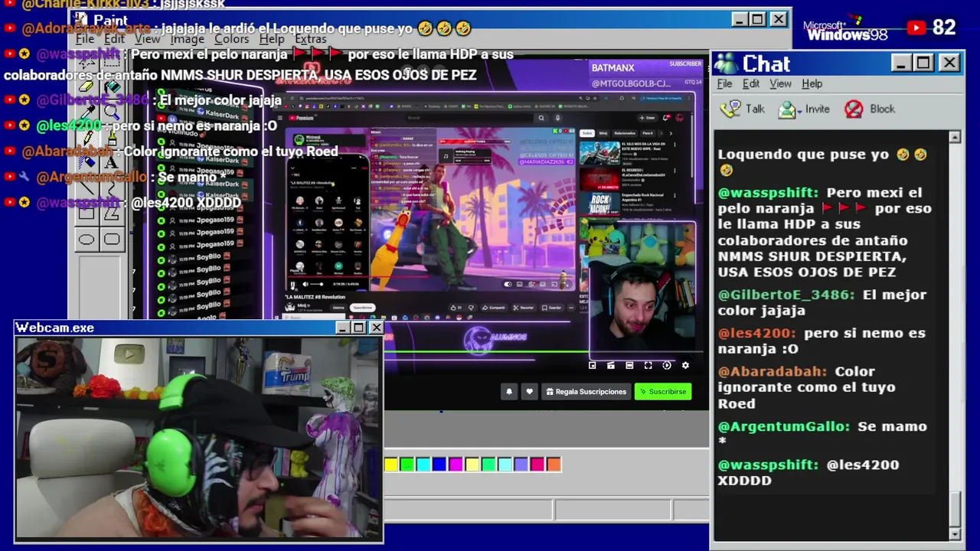Open the EL SILO NOS DA LA VIDA thumbnail
The width and height of the screenshot is (980, 551).
pos(599,153)
